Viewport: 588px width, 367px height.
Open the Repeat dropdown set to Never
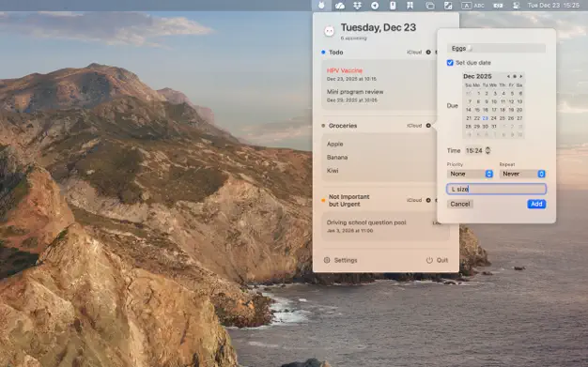pyautogui.click(x=522, y=174)
